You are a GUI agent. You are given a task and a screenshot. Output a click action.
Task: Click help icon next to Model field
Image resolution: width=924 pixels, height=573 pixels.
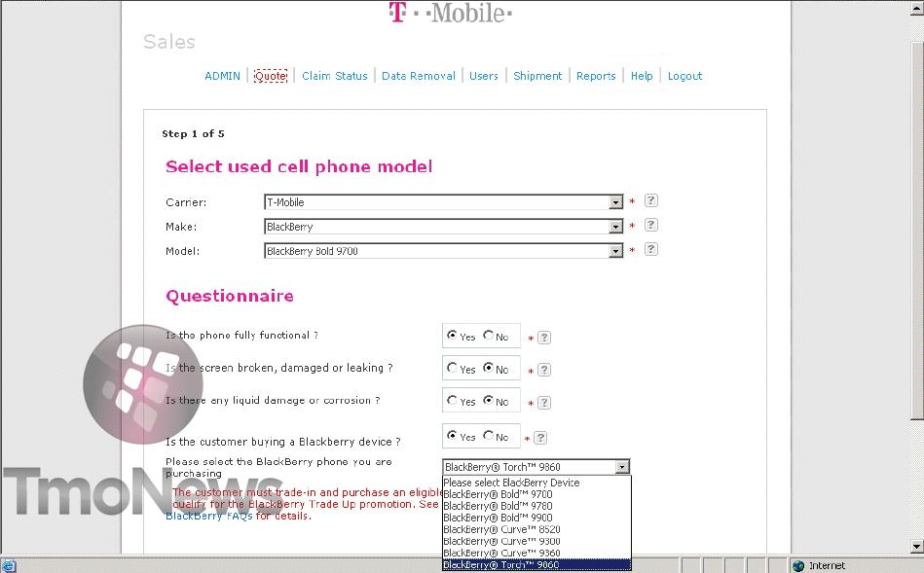[651, 250]
